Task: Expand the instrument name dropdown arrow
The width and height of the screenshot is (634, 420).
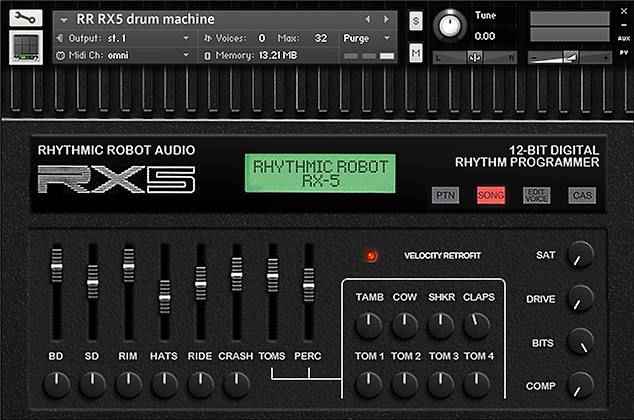Action: tap(63, 19)
